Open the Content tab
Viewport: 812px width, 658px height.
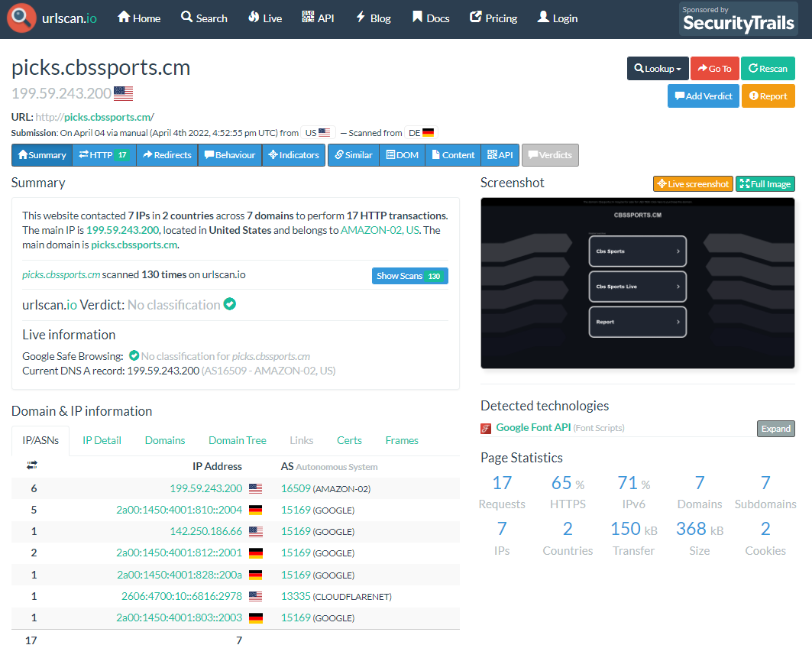(x=453, y=155)
